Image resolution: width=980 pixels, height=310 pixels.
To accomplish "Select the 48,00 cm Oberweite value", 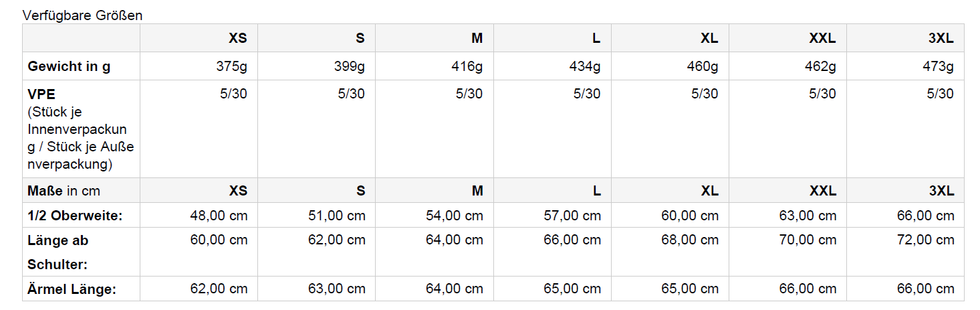I will click(219, 216).
